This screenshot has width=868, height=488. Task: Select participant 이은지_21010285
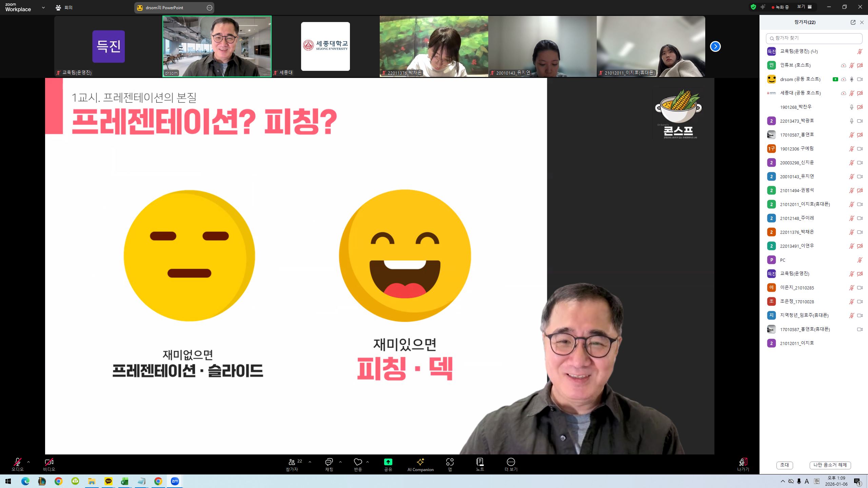click(814, 288)
